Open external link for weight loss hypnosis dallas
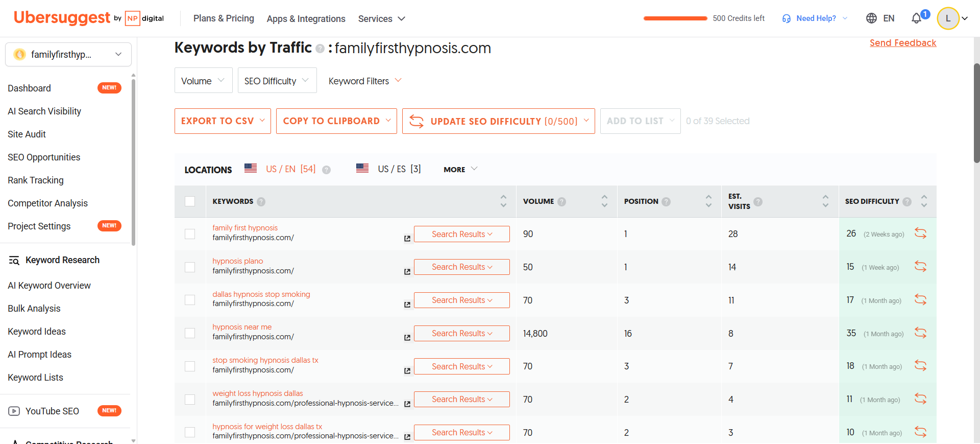 click(407, 404)
